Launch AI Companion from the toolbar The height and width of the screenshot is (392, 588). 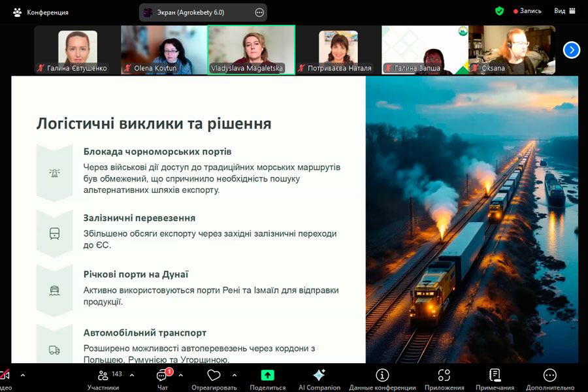click(319, 376)
